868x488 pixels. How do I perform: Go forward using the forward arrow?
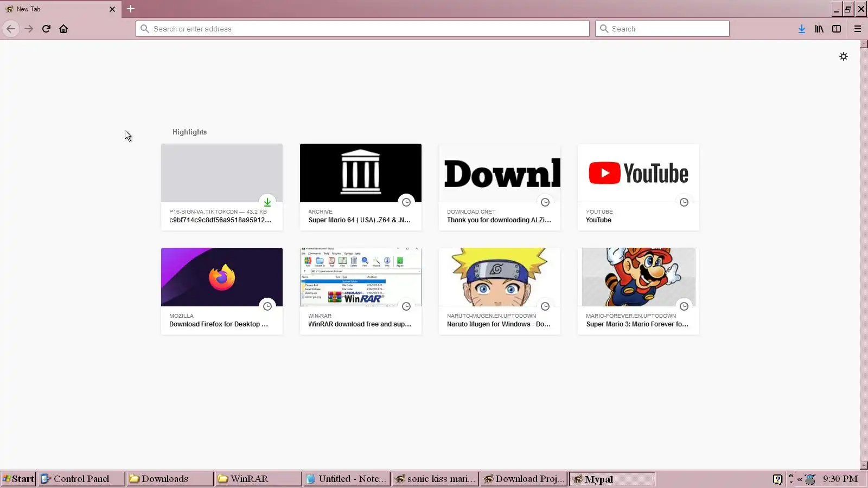[x=29, y=29]
